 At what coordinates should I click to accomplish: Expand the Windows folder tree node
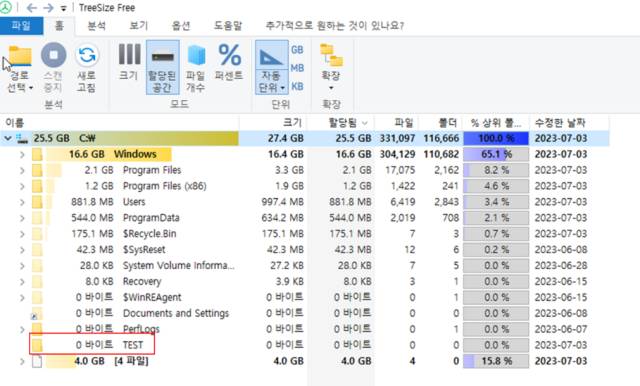(x=22, y=154)
